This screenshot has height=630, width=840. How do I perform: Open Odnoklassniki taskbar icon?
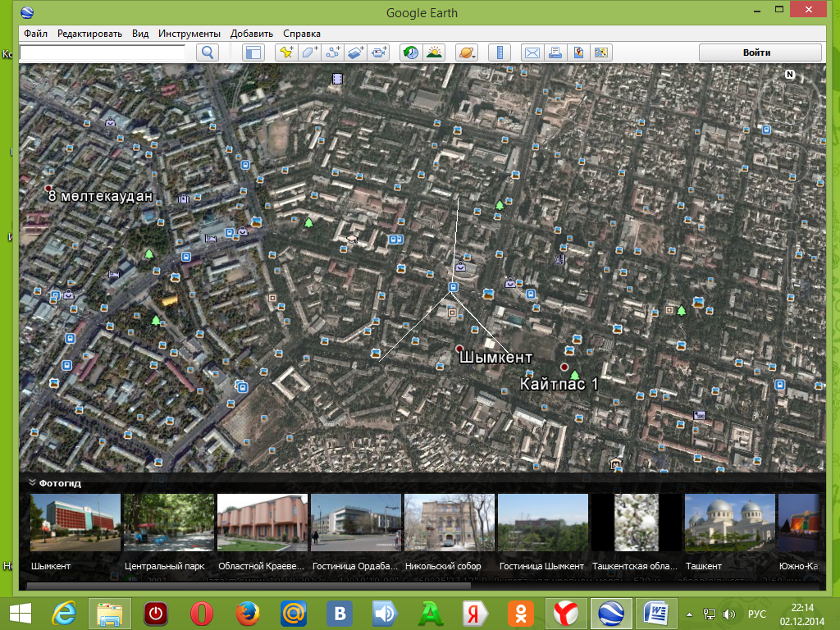tap(521, 614)
